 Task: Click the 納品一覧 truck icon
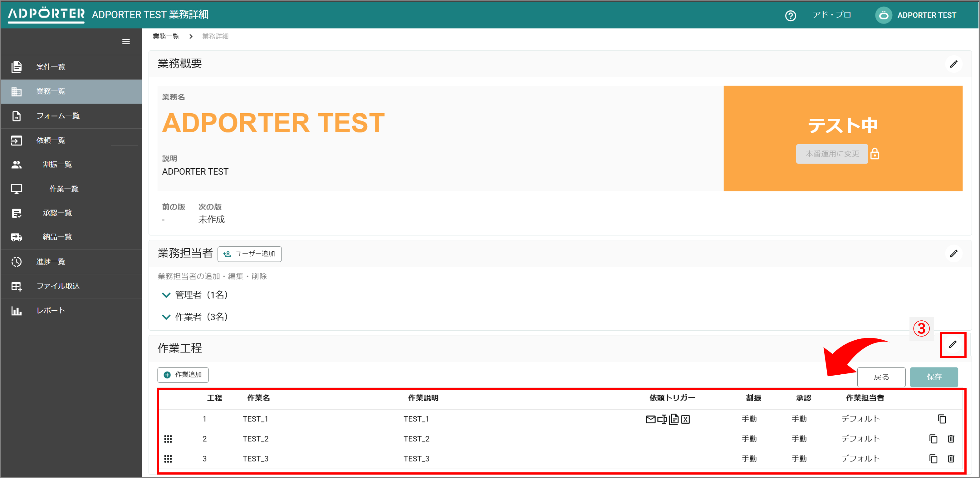tap(16, 237)
